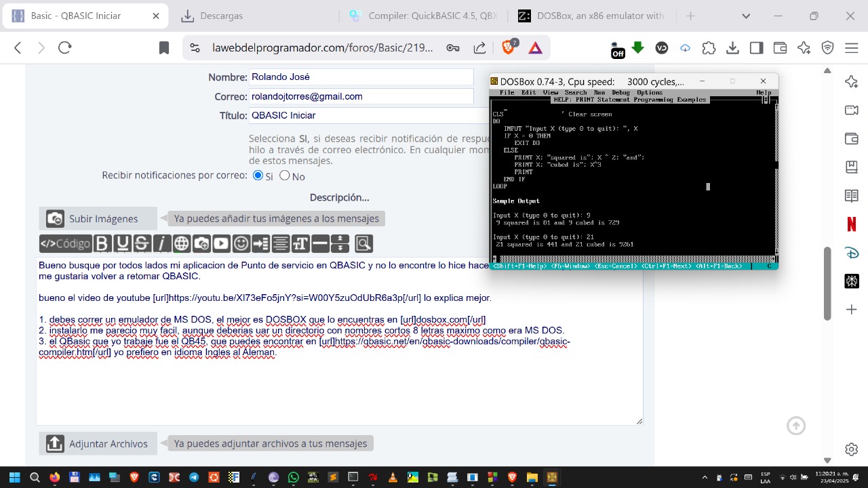Add a site to sidebar with plus
This screenshot has height=488, width=868.
click(x=852, y=310)
